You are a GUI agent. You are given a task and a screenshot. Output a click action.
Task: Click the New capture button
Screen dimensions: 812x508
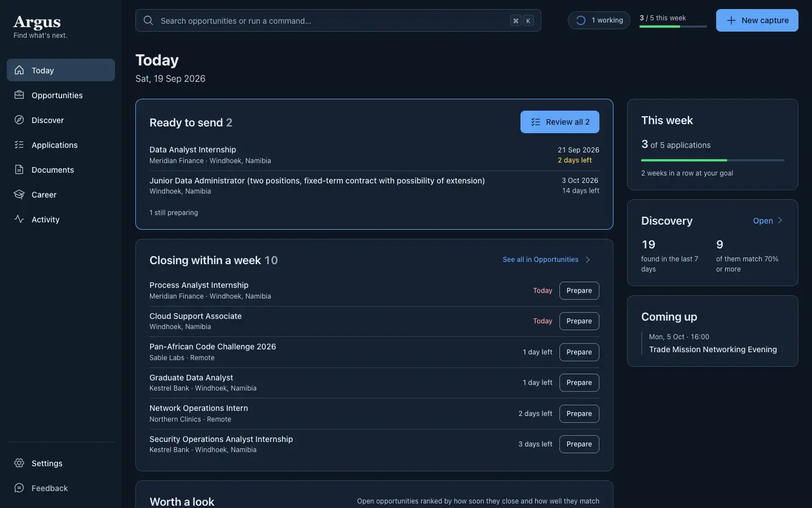pyautogui.click(x=757, y=20)
